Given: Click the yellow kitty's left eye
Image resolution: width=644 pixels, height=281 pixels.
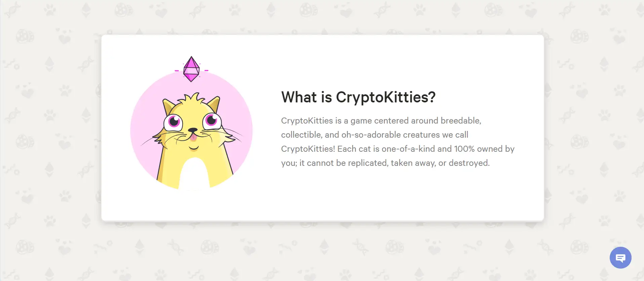Looking at the screenshot, I should point(174,122).
